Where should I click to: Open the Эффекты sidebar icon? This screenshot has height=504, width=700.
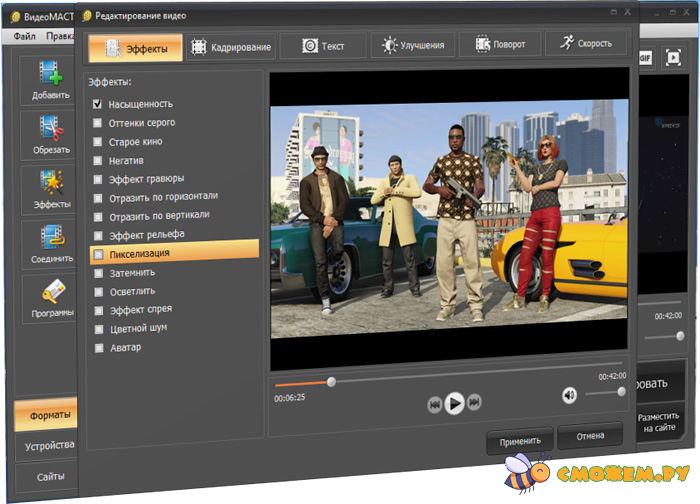coord(51,183)
